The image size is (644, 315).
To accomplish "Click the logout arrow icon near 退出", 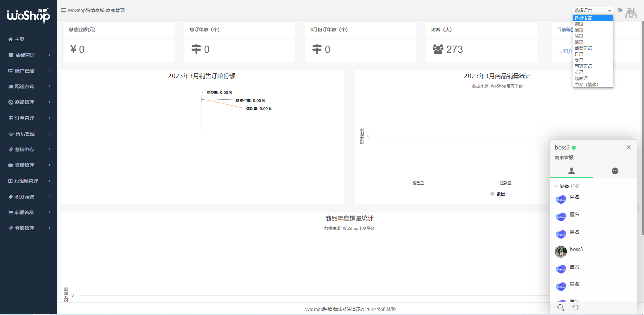I will [x=620, y=10].
